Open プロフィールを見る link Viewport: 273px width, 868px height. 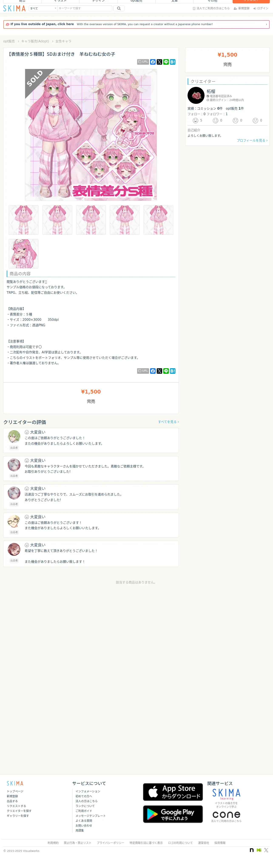(252, 140)
